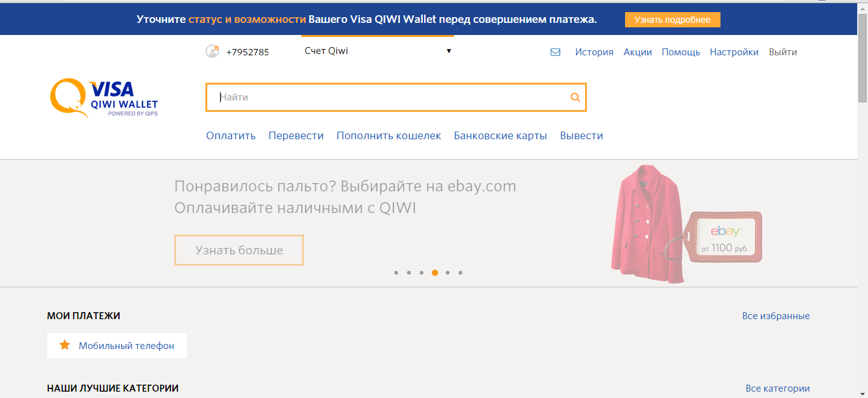Screen dimensions: 868x398
Task: Select the last banner slide dot
Action: tap(460, 273)
